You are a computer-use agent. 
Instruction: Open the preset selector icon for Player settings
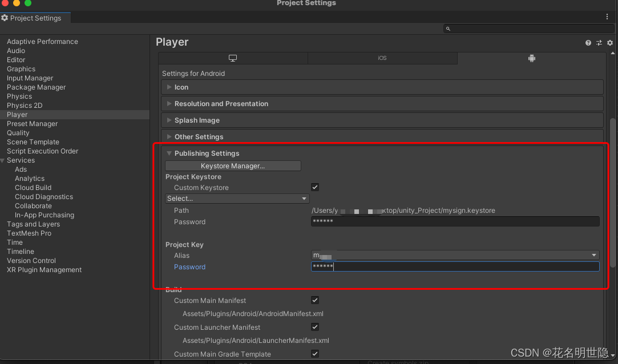pos(599,43)
